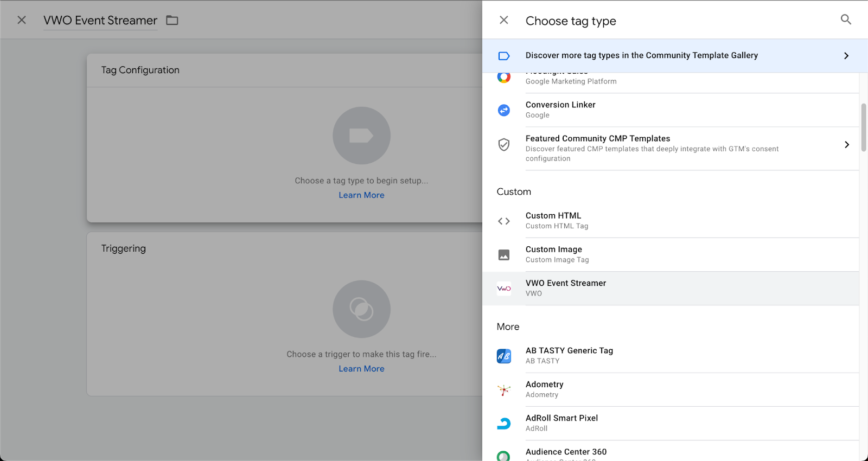This screenshot has width=868, height=461.
Task: Select Custom Image tag type
Action: tap(671, 255)
